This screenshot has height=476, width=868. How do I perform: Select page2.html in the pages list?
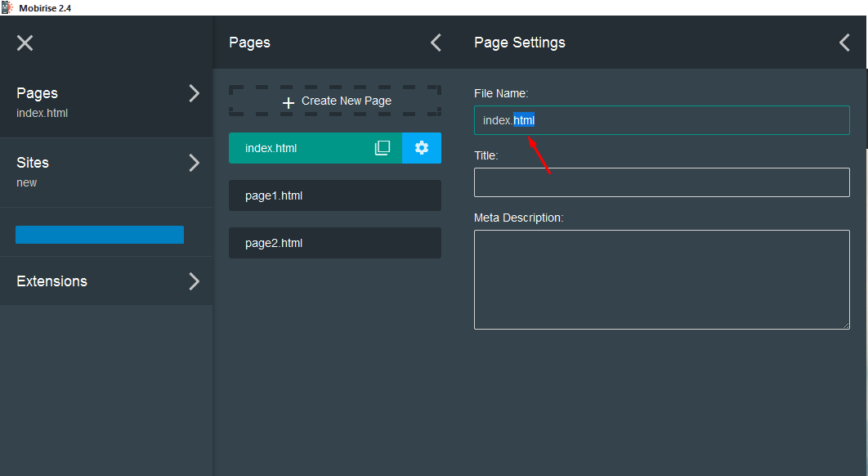[x=334, y=243]
